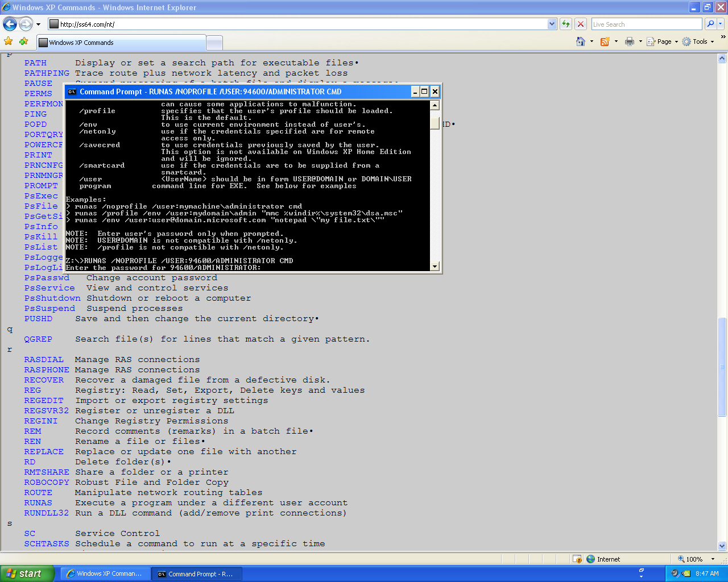Select the Windows XP Commands tab
This screenshot has height=582, width=728.
pyautogui.click(x=121, y=43)
